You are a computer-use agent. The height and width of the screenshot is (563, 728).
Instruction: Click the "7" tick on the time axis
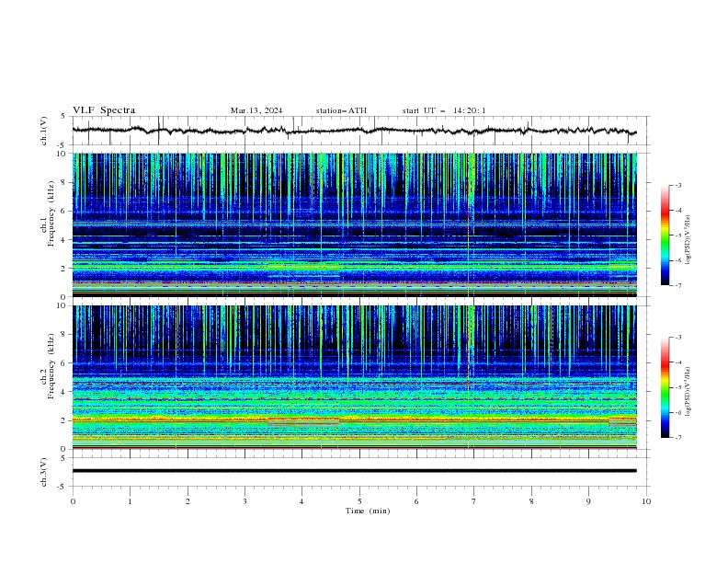point(473,501)
